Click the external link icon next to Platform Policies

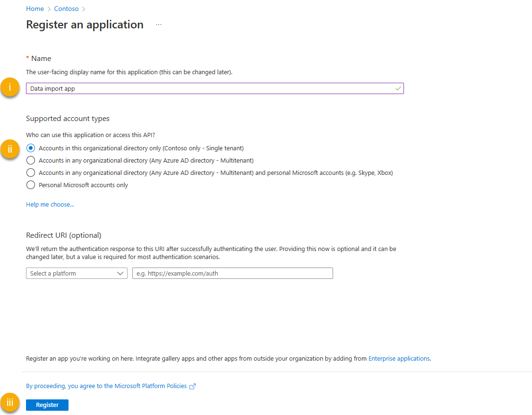click(192, 386)
